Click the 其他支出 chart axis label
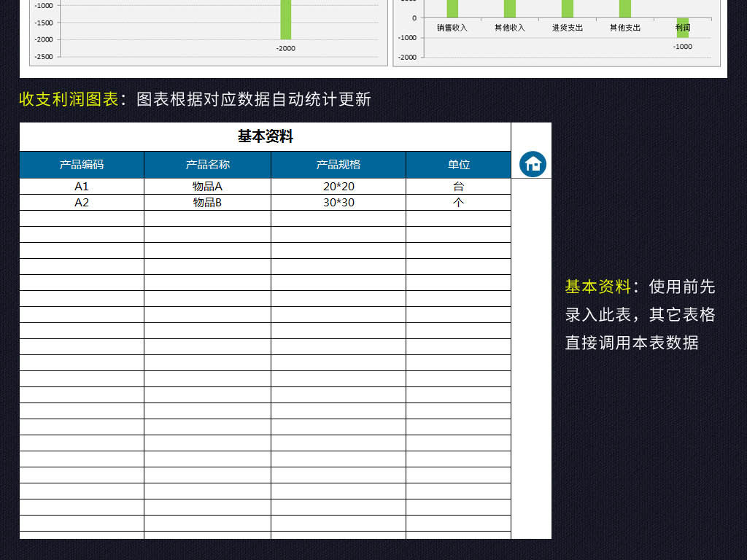747x560 pixels. click(x=625, y=28)
